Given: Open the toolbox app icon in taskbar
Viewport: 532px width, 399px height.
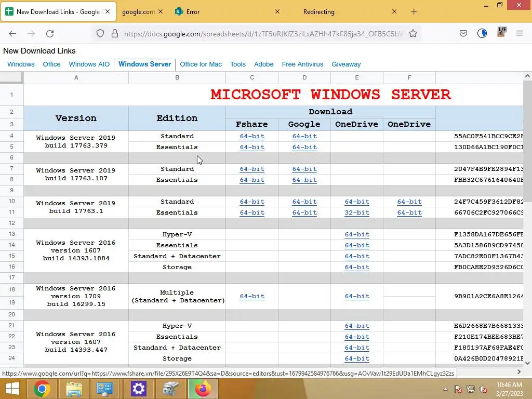Looking at the screenshot, I should [x=170, y=389].
